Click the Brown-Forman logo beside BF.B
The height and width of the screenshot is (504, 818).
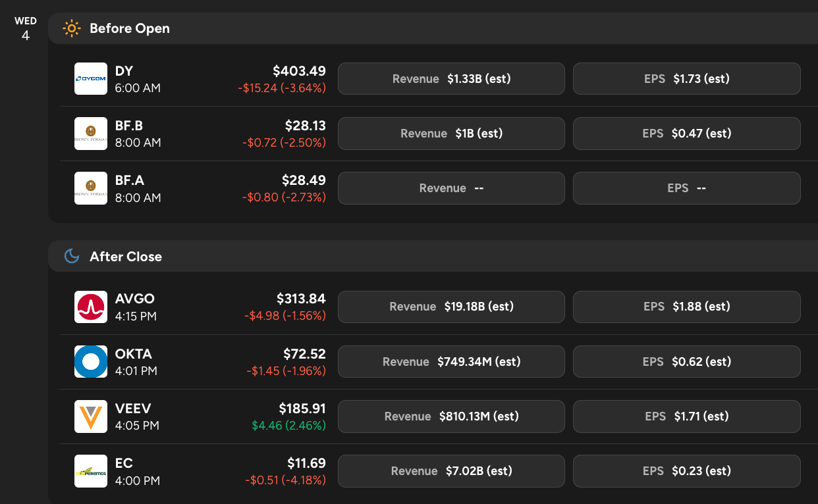[91, 134]
